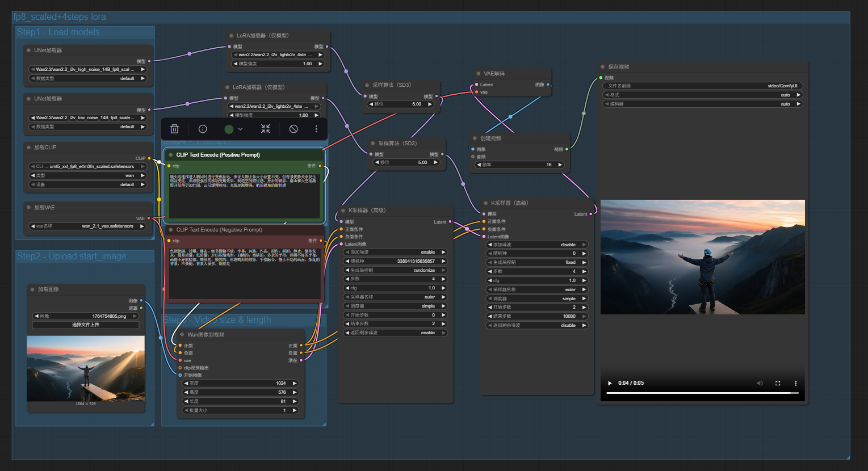Viewport: 868px width, 471px height.
Task: Collapse the node using the inward arrows icon
Action: click(x=266, y=129)
